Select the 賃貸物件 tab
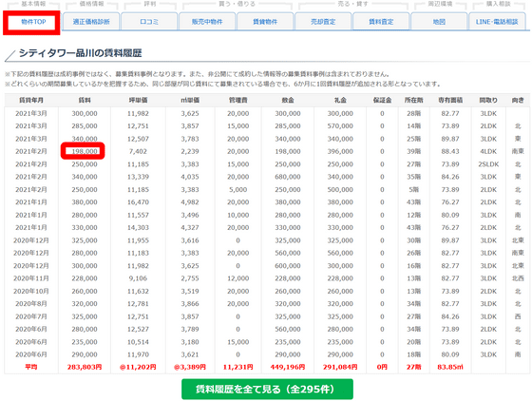The image size is (532, 401). [x=265, y=22]
